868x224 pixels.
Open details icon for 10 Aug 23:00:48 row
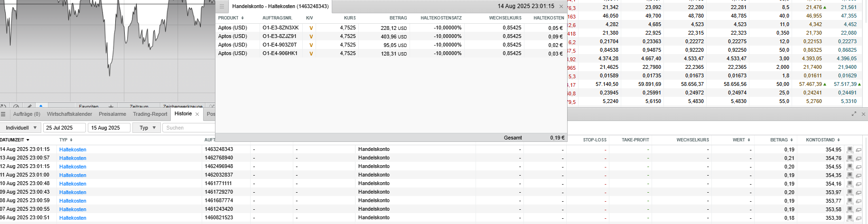click(850, 184)
